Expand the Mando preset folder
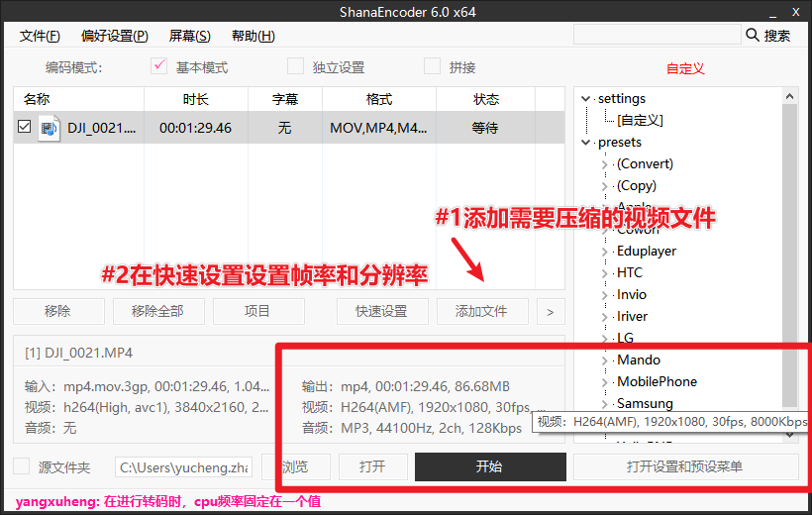The image size is (812, 515). tap(604, 360)
